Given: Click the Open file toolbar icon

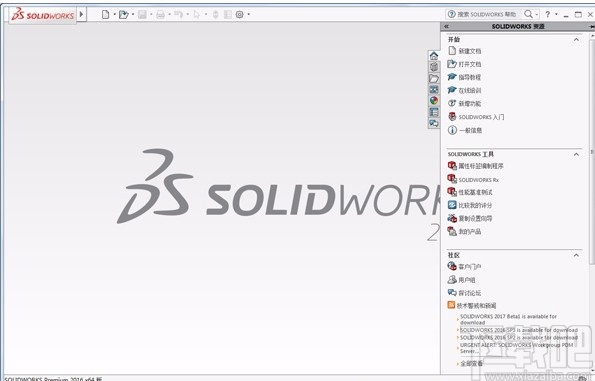Looking at the screenshot, I should 123,14.
